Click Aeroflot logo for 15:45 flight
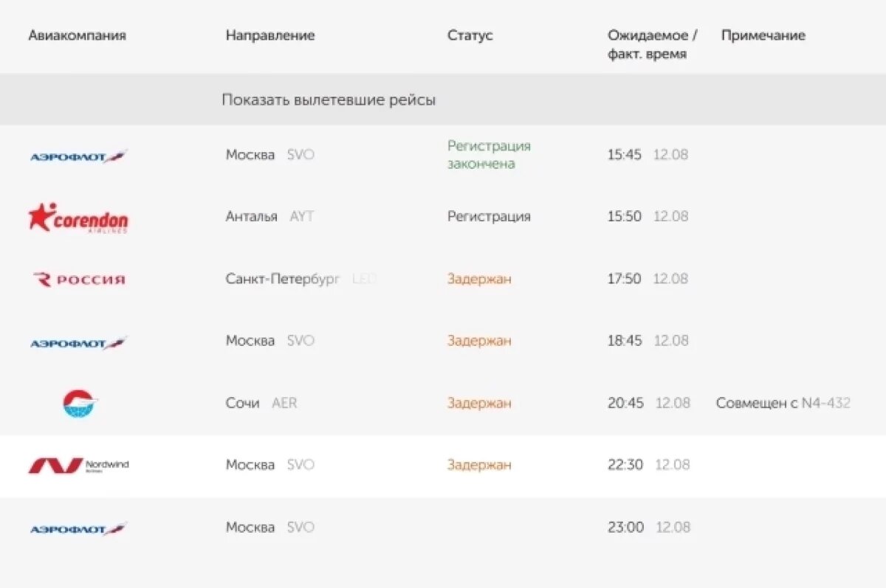This screenshot has height=588, width=886. (78, 156)
